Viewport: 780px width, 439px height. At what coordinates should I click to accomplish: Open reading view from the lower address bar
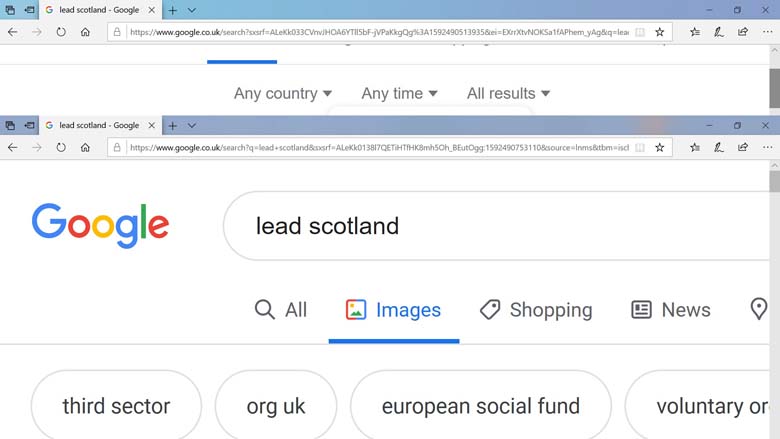point(640,147)
